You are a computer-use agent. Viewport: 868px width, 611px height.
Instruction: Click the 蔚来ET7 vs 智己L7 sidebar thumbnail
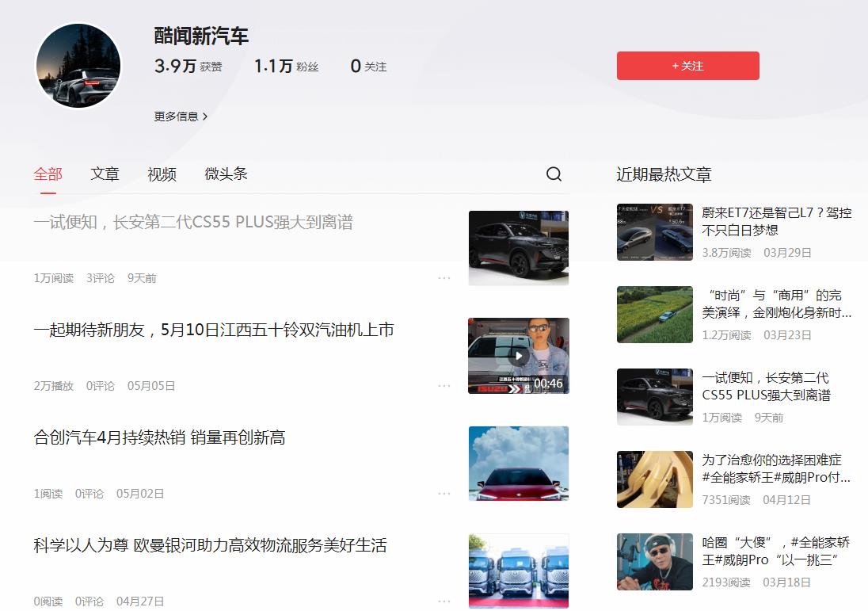(655, 232)
